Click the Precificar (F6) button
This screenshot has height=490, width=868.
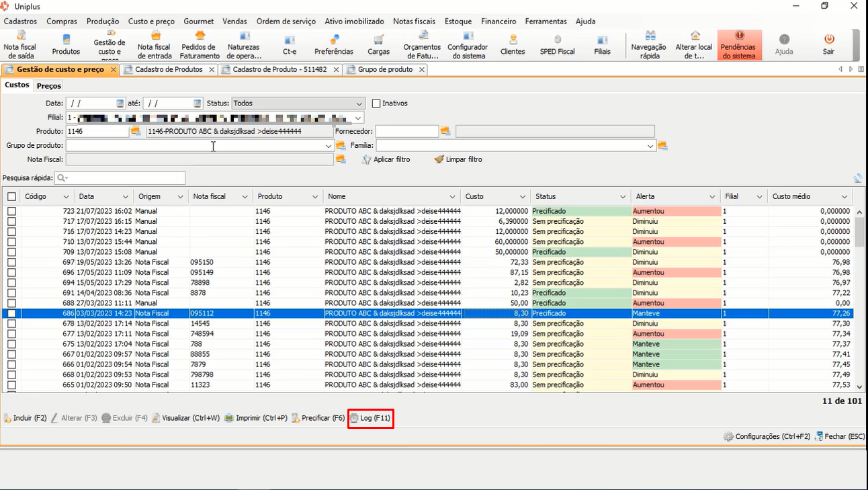click(318, 418)
